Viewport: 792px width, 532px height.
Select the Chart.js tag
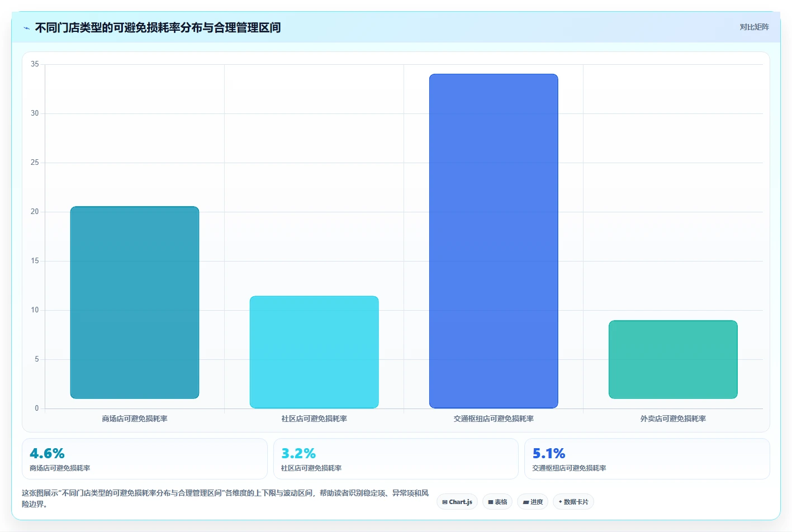pyautogui.click(x=457, y=502)
